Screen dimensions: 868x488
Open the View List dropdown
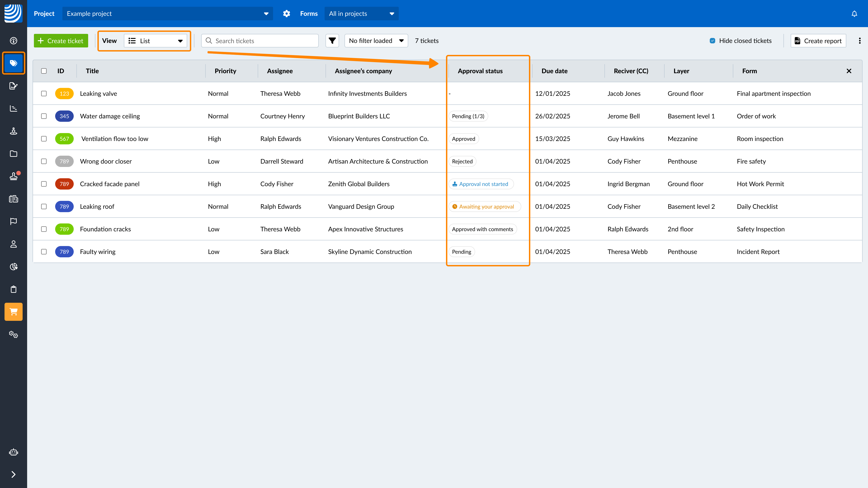pos(155,41)
